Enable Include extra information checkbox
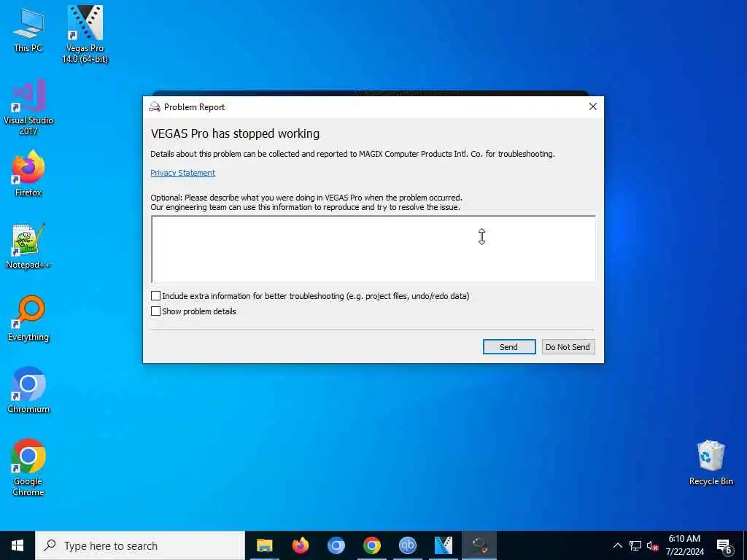This screenshot has height=560, width=747. pyautogui.click(x=155, y=296)
